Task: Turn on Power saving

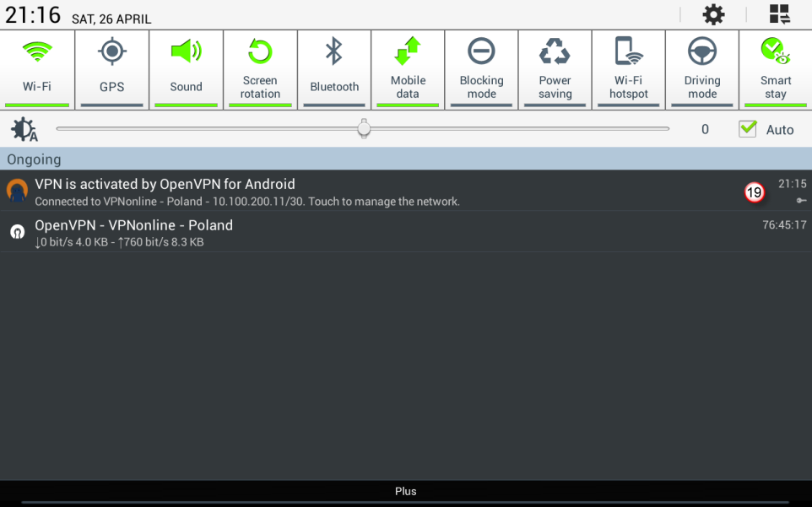Action: 555,69
